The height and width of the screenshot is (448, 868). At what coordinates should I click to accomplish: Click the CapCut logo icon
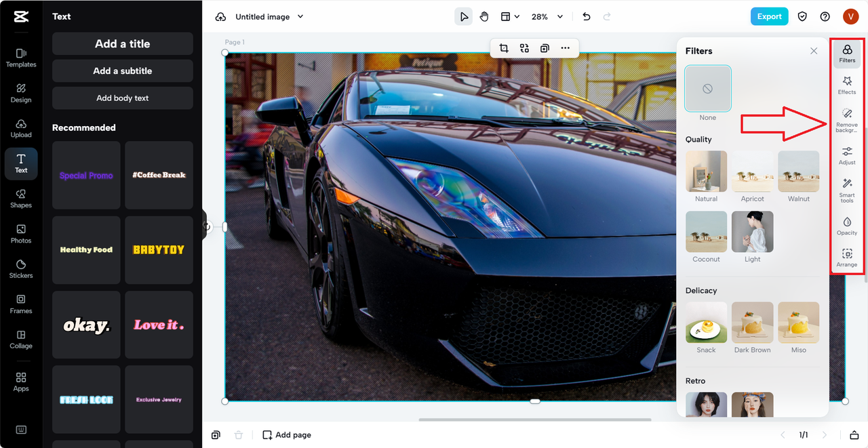[21, 17]
